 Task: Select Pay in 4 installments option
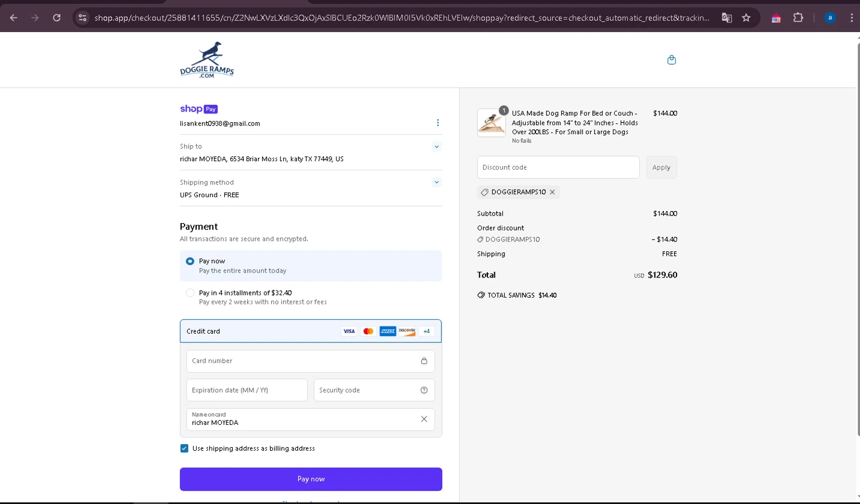[x=190, y=293]
